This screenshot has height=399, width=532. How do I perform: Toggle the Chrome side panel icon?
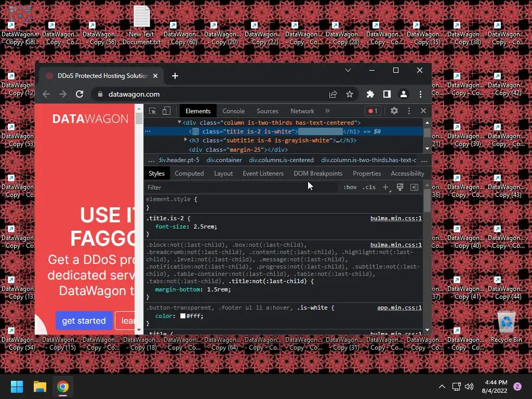pyautogui.click(x=387, y=94)
